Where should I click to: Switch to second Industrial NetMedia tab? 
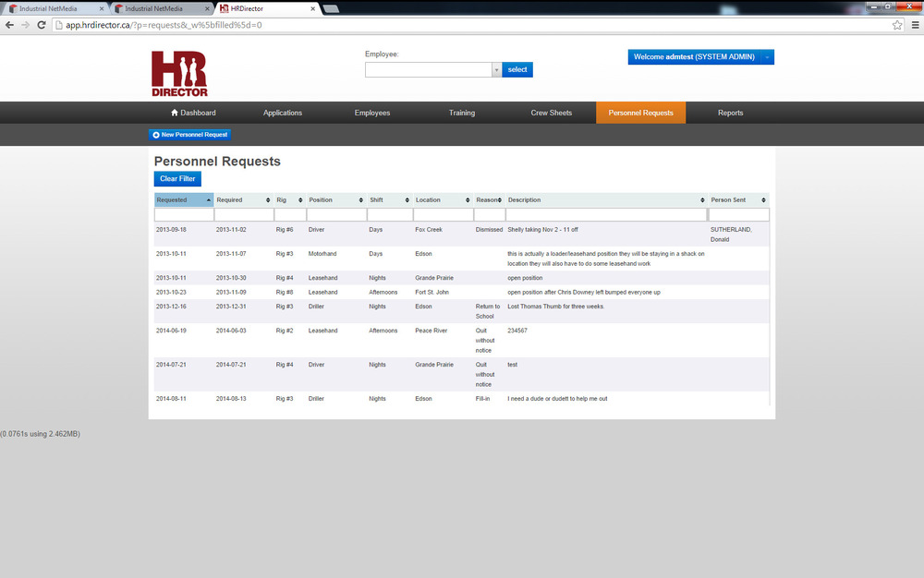point(159,9)
